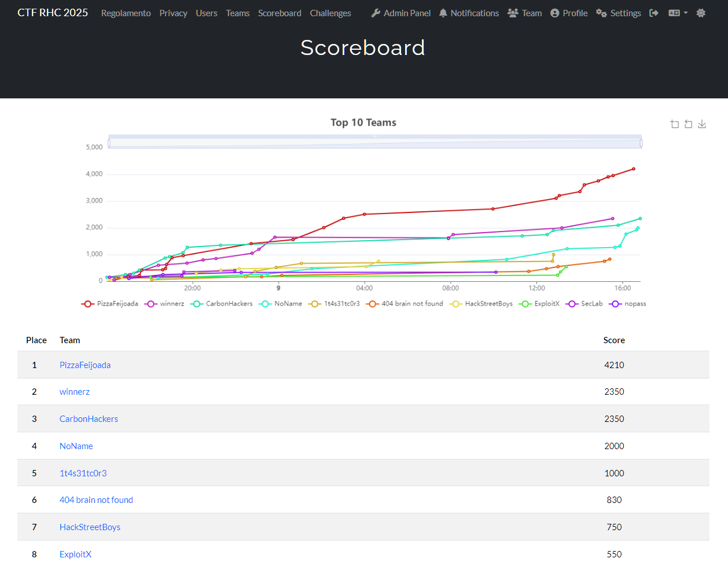This screenshot has height=562, width=728.
Task: Go to the Regolamento page
Action: 126,13
